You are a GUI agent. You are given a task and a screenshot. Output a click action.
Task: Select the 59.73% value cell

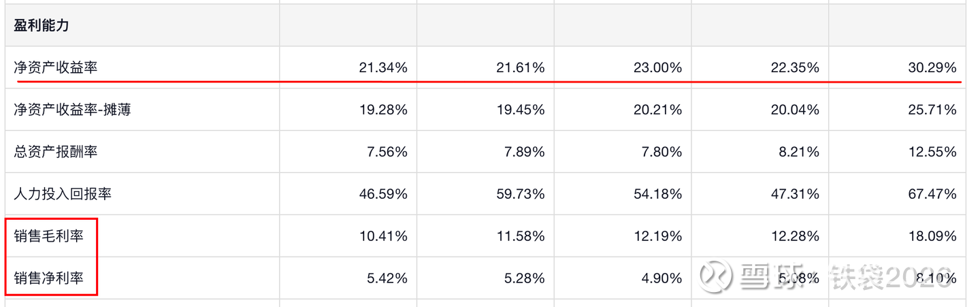tap(521, 193)
